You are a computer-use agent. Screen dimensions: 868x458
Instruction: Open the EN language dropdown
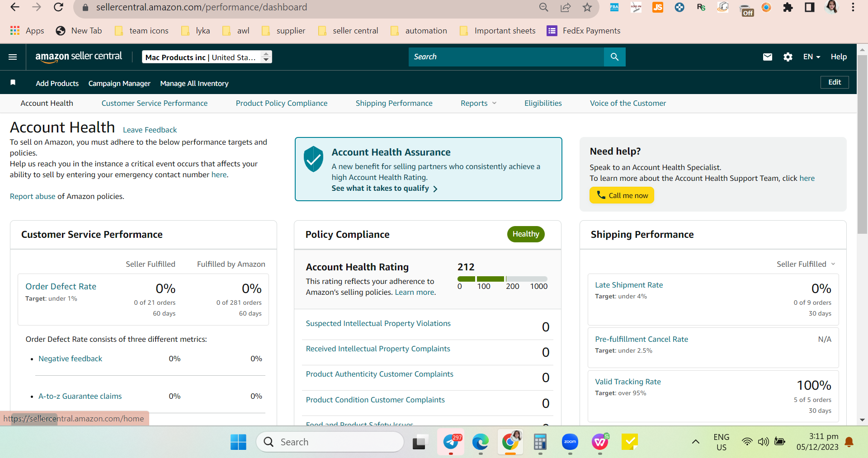pyautogui.click(x=811, y=57)
